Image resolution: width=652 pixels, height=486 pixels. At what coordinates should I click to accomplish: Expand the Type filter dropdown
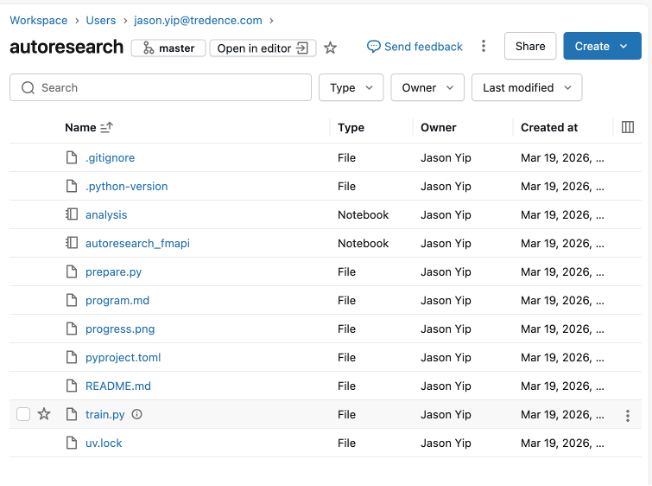[350, 88]
